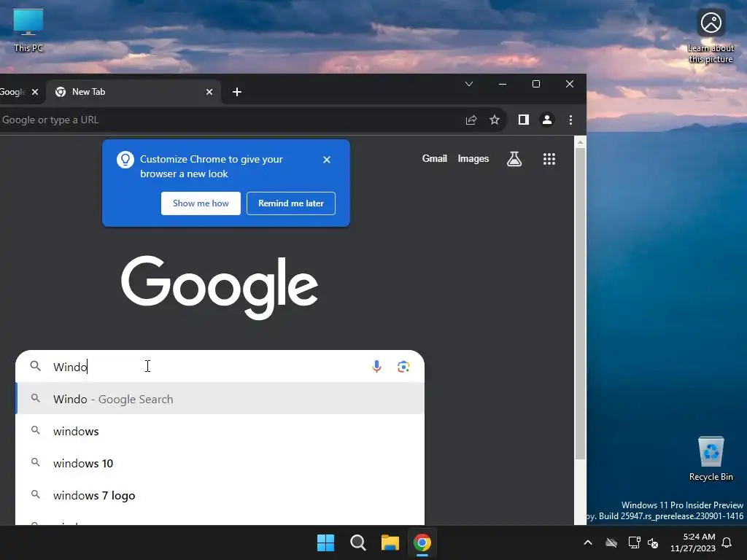Screen dimensions: 747x560
Task: Click the Google logo
Action: (220, 287)
